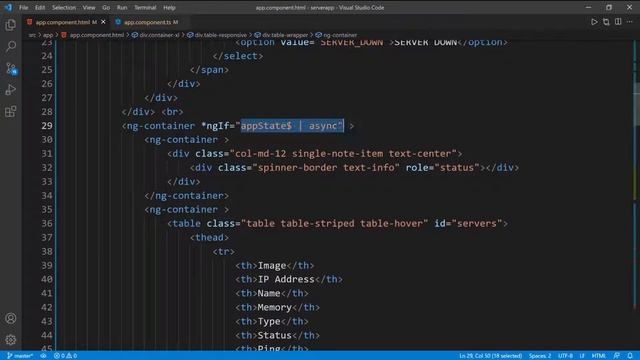The height and width of the screenshot is (360, 640).
Task: Close the app.component.html tab
Action: (103, 22)
